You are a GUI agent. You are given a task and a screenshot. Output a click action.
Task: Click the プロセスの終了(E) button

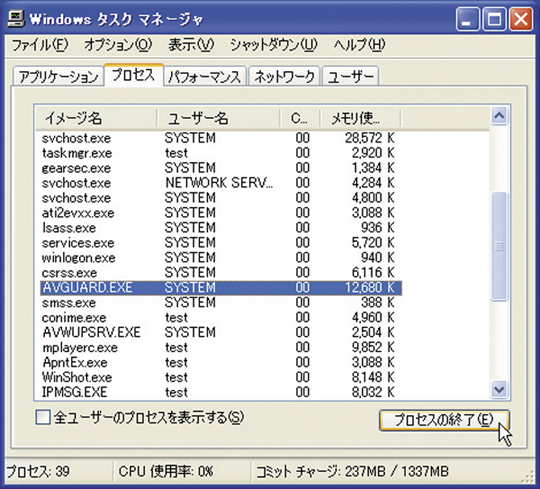444,420
